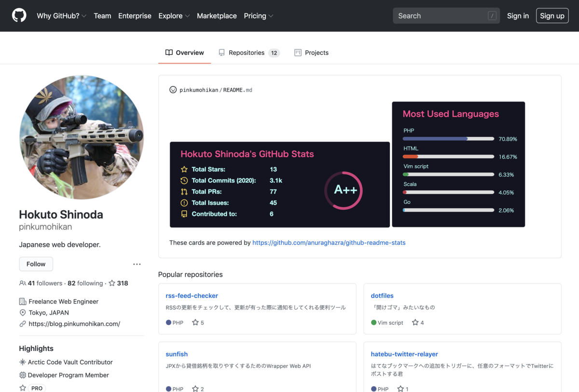Click the Developer Program Member chip icon
The image size is (579, 392).
(x=23, y=375)
